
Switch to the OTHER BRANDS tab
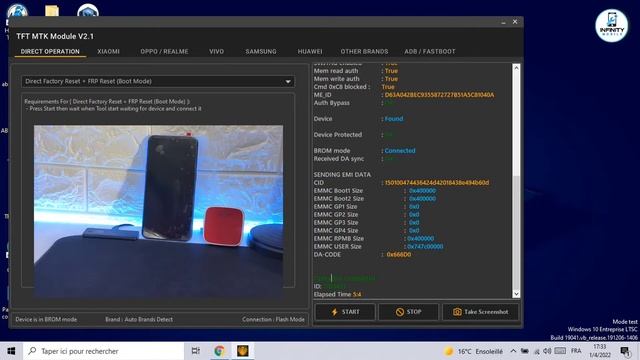364,51
